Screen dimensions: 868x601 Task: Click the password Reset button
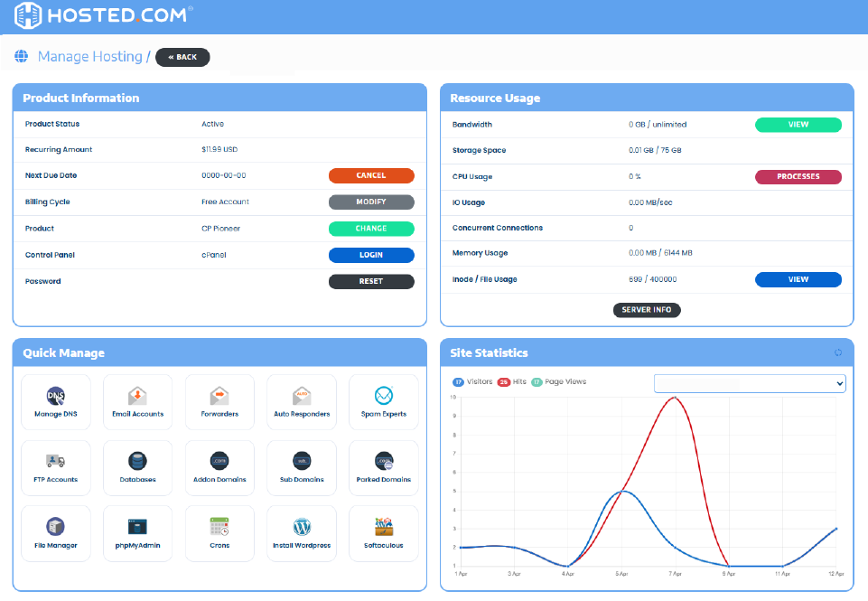pyautogui.click(x=371, y=281)
